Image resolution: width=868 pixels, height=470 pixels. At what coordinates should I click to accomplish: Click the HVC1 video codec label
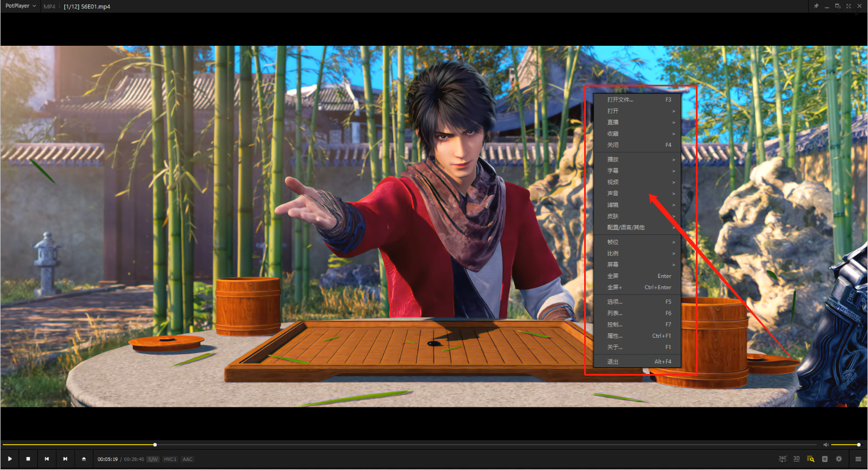coord(170,459)
